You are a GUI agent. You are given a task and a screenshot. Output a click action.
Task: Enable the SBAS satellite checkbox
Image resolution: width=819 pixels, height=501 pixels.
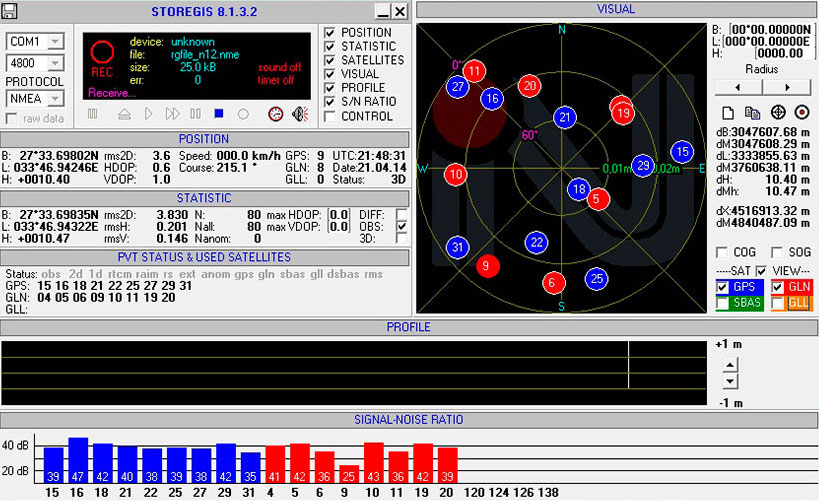[722, 303]
